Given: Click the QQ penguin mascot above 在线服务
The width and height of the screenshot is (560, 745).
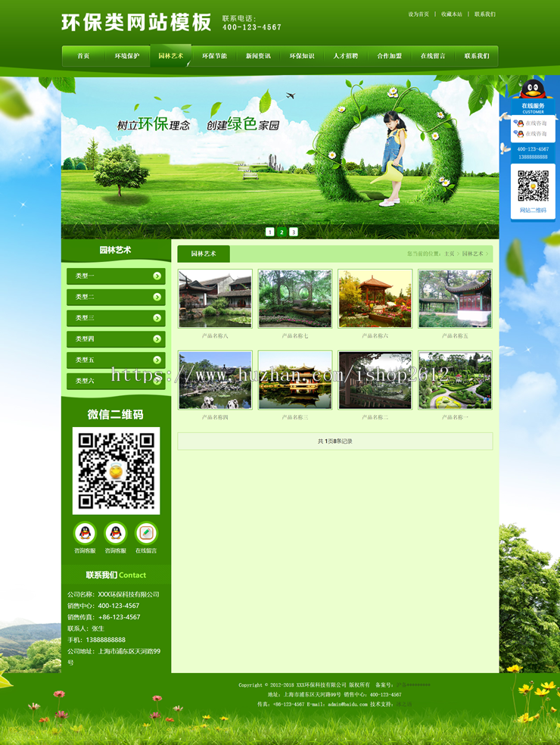Looking at the screenshot, I should coord(533,90).
